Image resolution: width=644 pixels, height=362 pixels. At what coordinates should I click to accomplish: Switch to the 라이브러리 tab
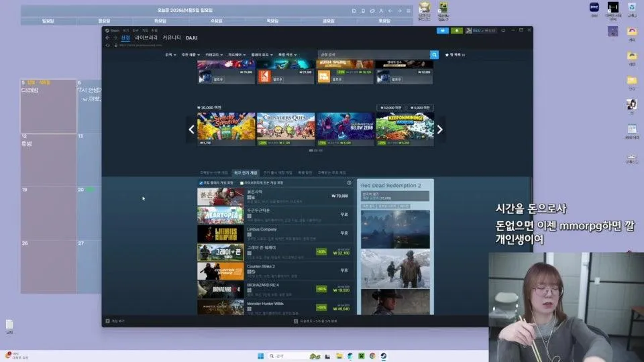pos(146,38)
